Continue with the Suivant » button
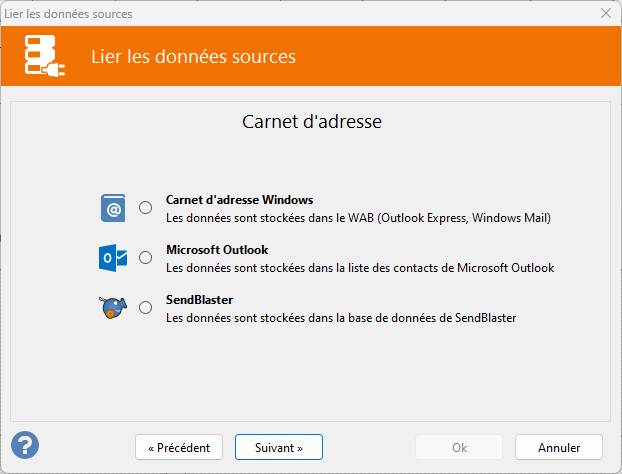 pyautogui.click(x=279, y=447)
